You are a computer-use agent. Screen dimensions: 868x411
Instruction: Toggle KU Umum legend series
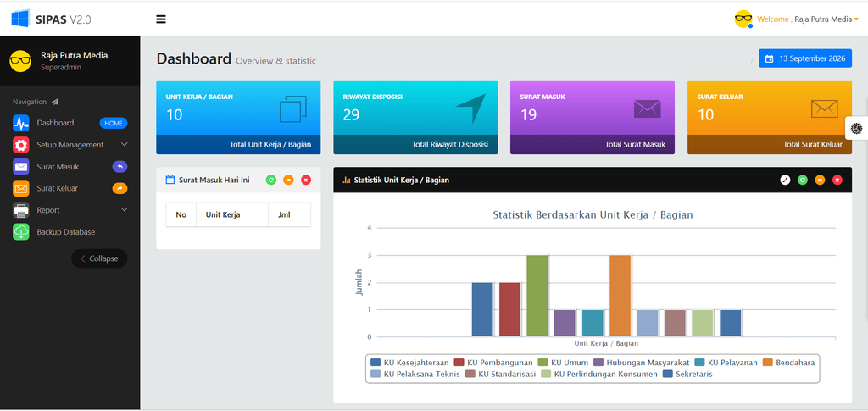[563, 363]
